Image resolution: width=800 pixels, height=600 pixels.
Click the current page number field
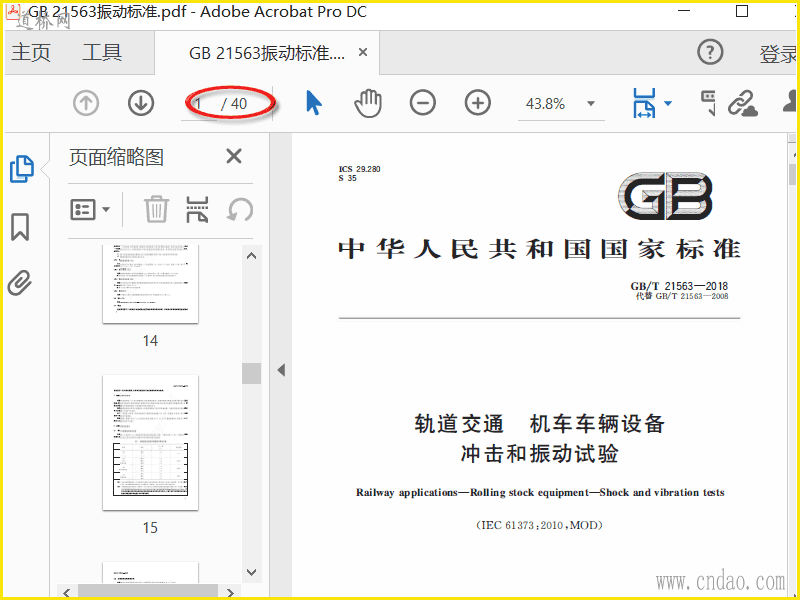click(x=200, y=104)
